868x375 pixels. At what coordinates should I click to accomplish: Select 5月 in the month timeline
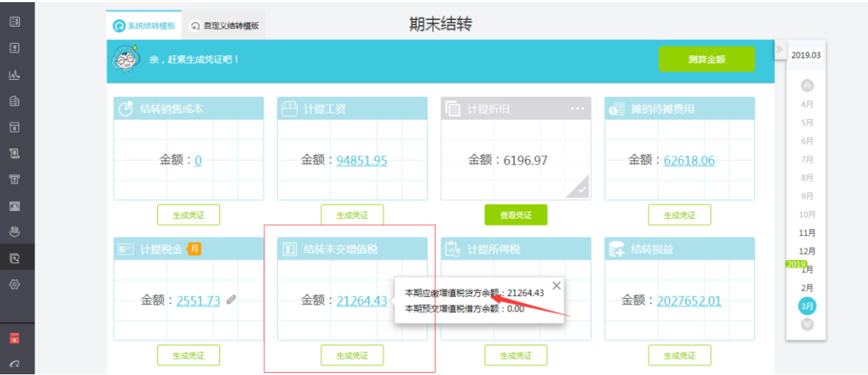click(807, 123)
